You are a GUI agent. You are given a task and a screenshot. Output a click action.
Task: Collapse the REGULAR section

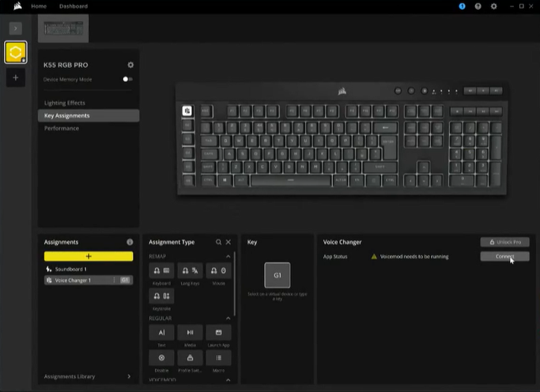(x=228, y=318)
